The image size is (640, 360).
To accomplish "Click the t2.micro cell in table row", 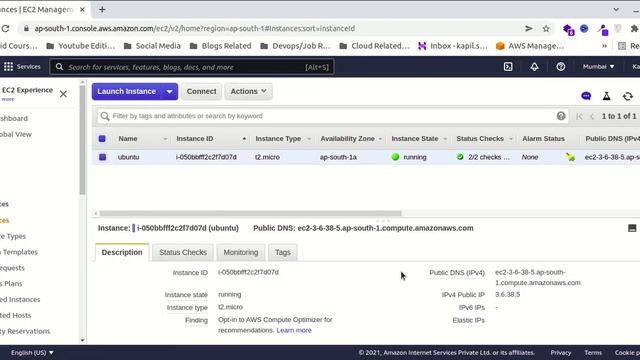I will click(x=267, y=157).
